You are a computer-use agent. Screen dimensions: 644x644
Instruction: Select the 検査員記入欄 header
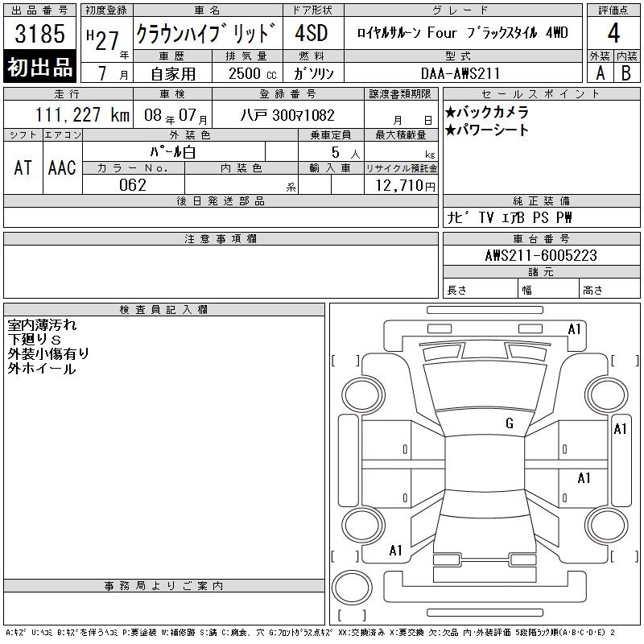click(164, 310)
